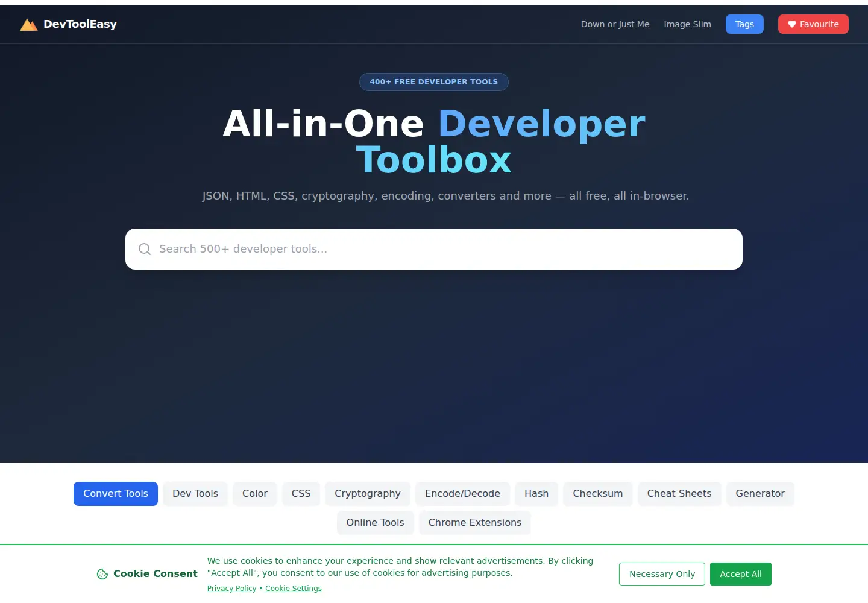Switch to the Cryptography tab
Image resolution: width=868 pixels, height=603 pixels.
pos(368,494)
